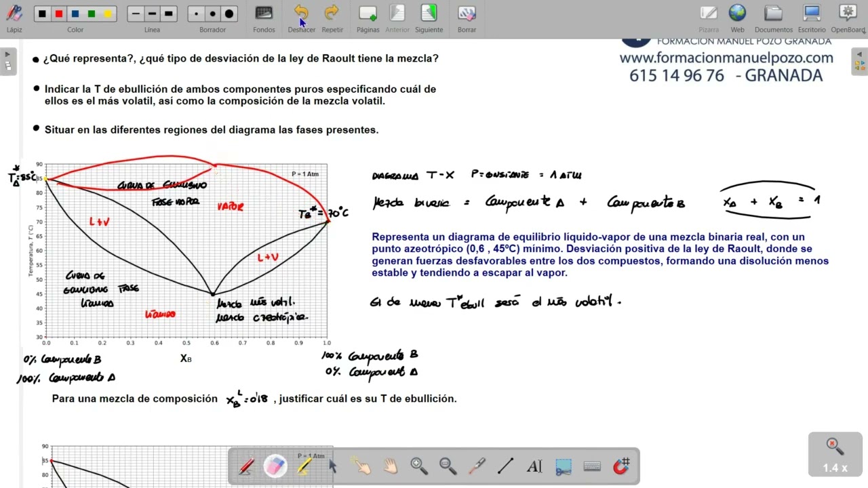Viewport: 868px width, 488px height.
Task: Choose the black pen color
Action: (x=43, y=14)
